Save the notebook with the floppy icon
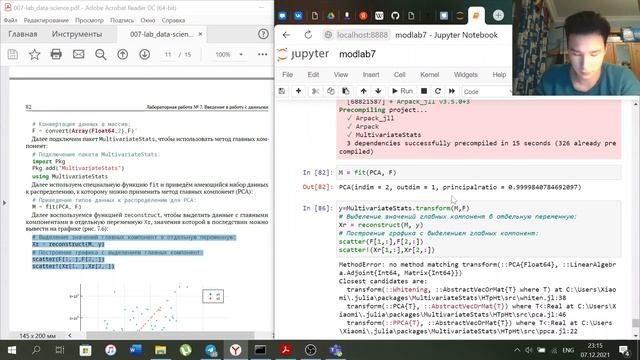 point(282,91)
